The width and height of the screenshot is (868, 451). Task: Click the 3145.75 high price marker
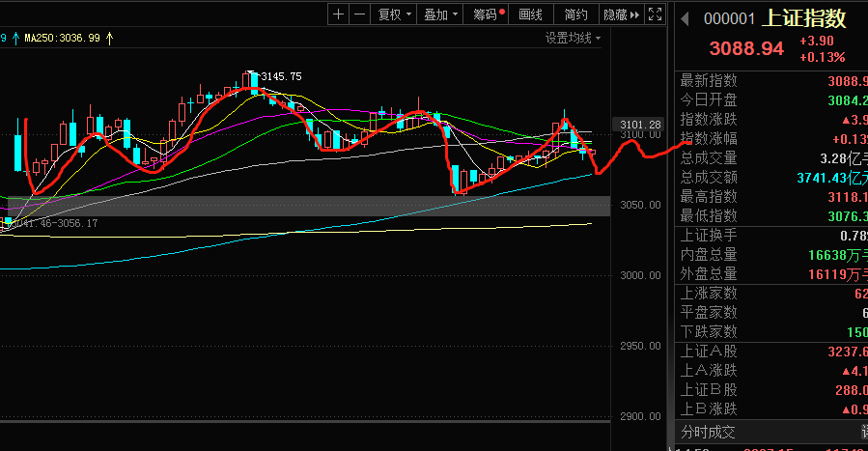point(281,76)
